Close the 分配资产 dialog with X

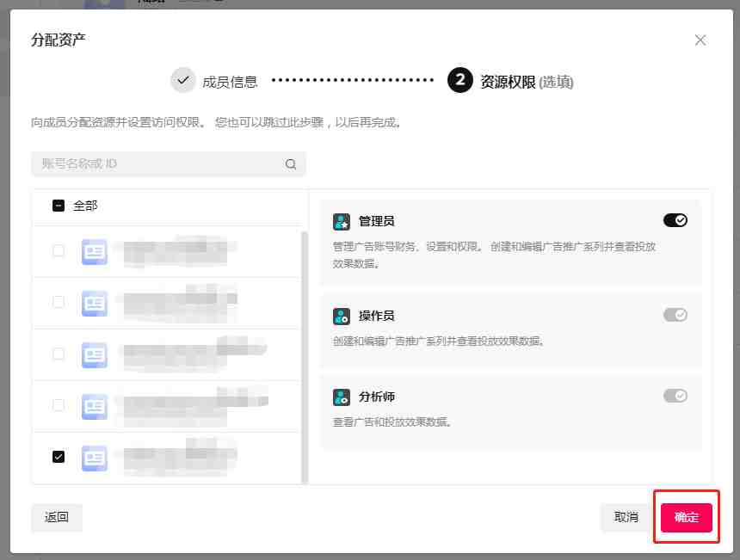point(700,40)
